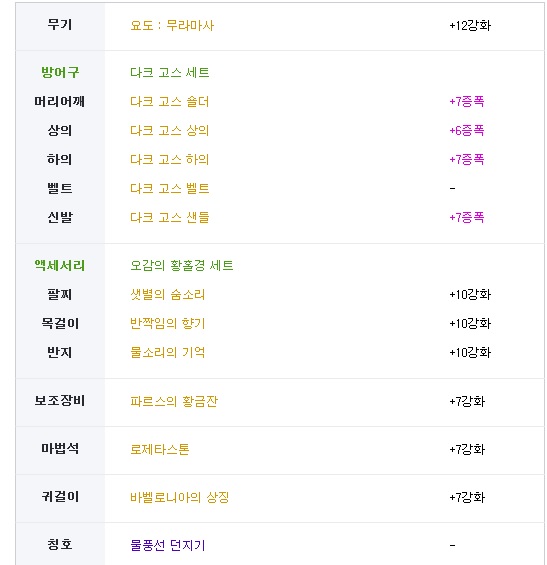Select 로제타스톤 magic stone link
The height and width of the screenshot is (565, 547).
160,449
